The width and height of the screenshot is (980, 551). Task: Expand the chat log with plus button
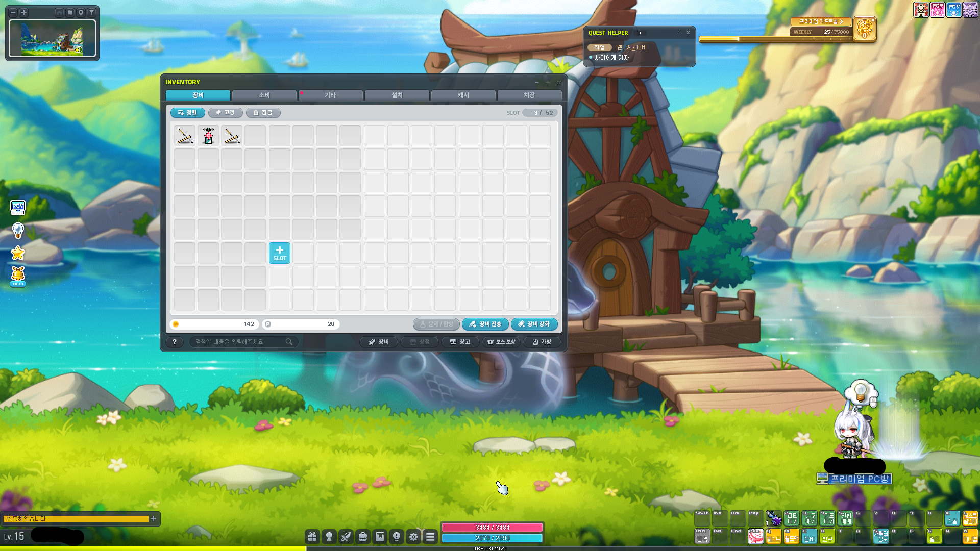pos(153,519)
